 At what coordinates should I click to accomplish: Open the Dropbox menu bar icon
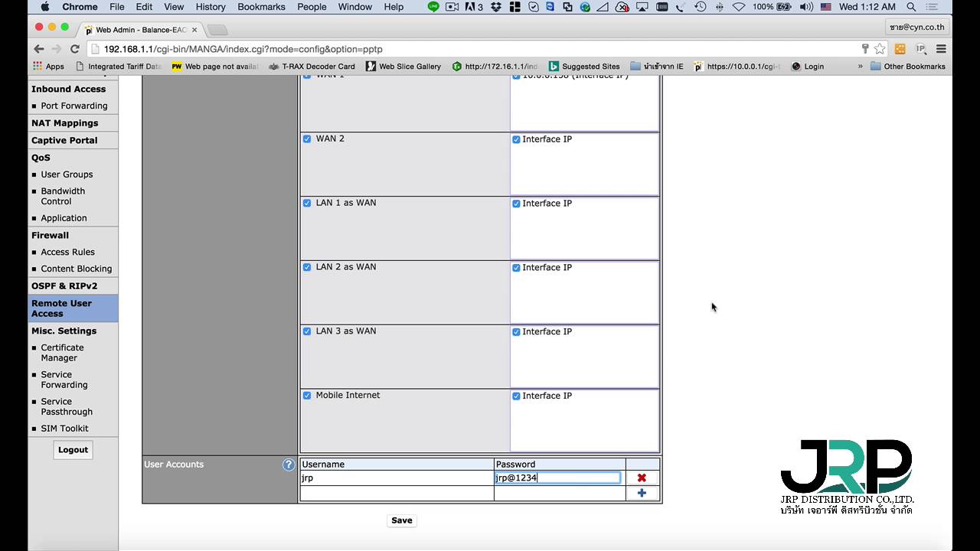coord(495,7)
